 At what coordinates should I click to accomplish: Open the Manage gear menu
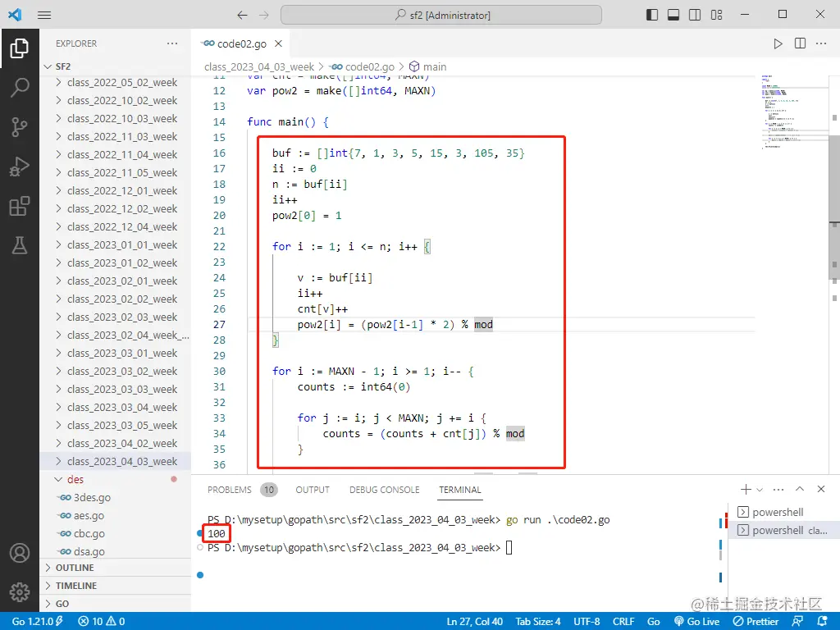click(x=20, y=592)
